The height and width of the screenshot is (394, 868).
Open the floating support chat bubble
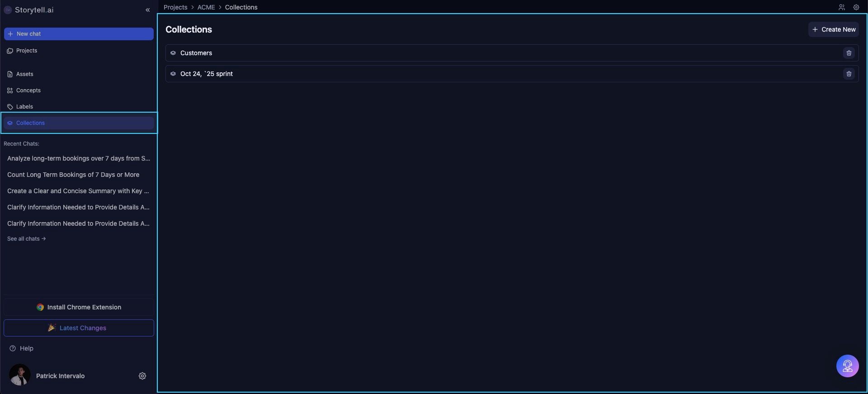[847, 366]
